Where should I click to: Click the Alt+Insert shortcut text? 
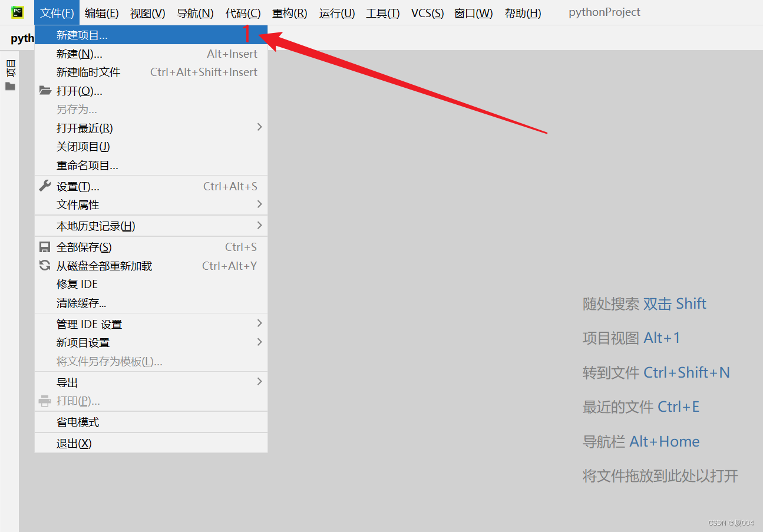pos(232,54)
